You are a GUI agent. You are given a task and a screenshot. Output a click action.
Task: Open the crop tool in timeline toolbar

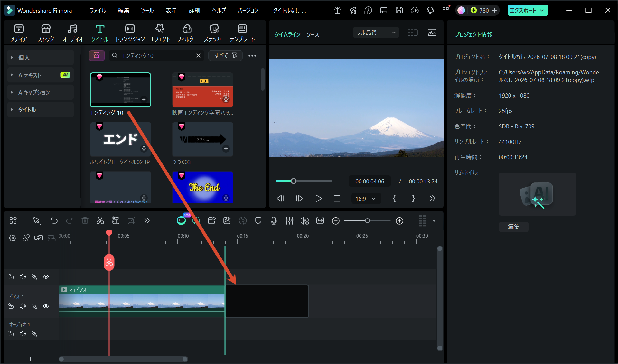(131, 221)
